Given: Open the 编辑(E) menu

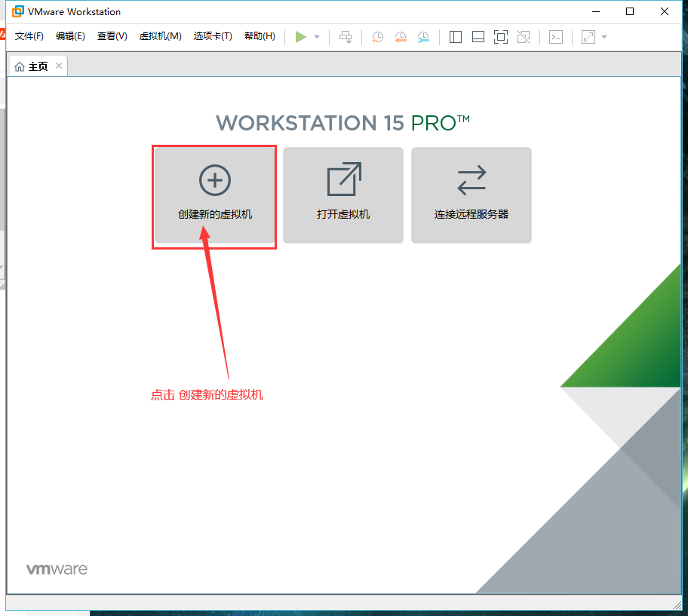Looking at the screenshot, I should point(70,36).
